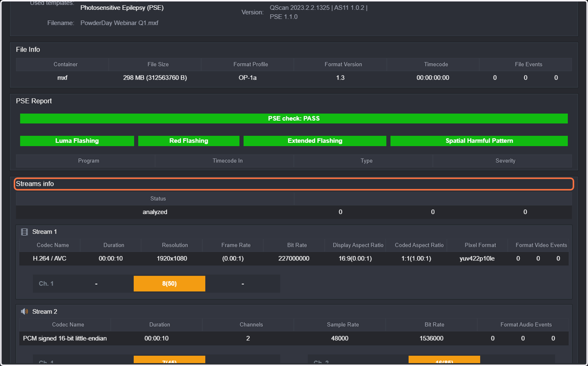Click the Type column header in PSE Report
This screenshot has height=366, width=588.
[x=367, y=161]
